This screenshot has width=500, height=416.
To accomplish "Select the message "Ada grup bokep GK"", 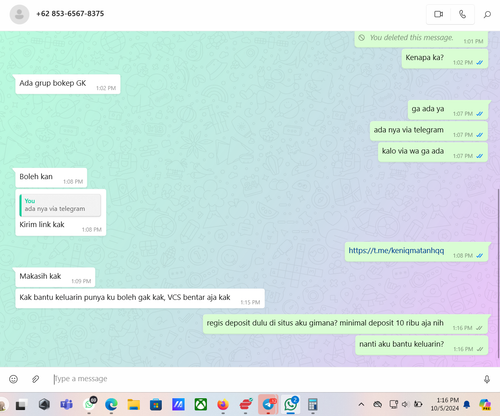I will [68, 84].
